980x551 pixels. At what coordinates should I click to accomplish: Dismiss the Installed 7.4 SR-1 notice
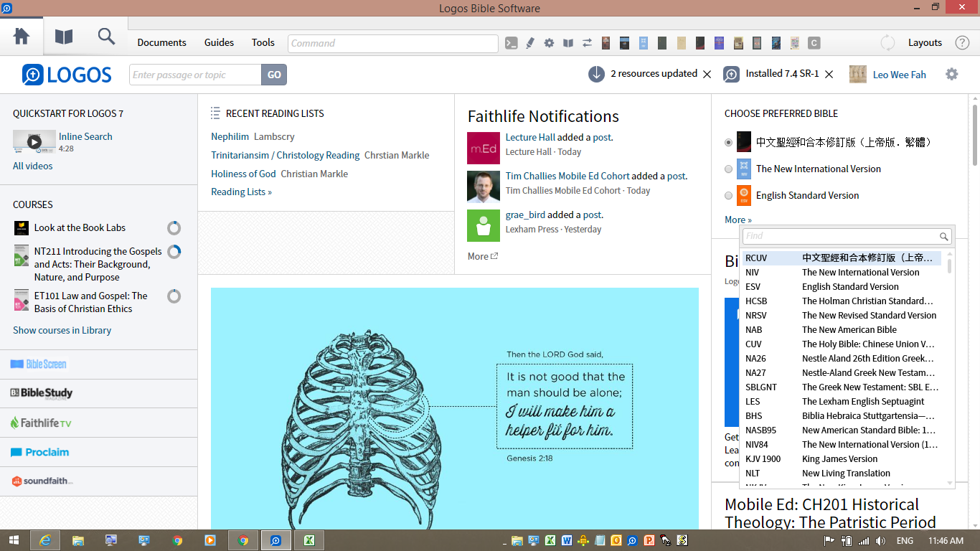(x=829, y=75)
